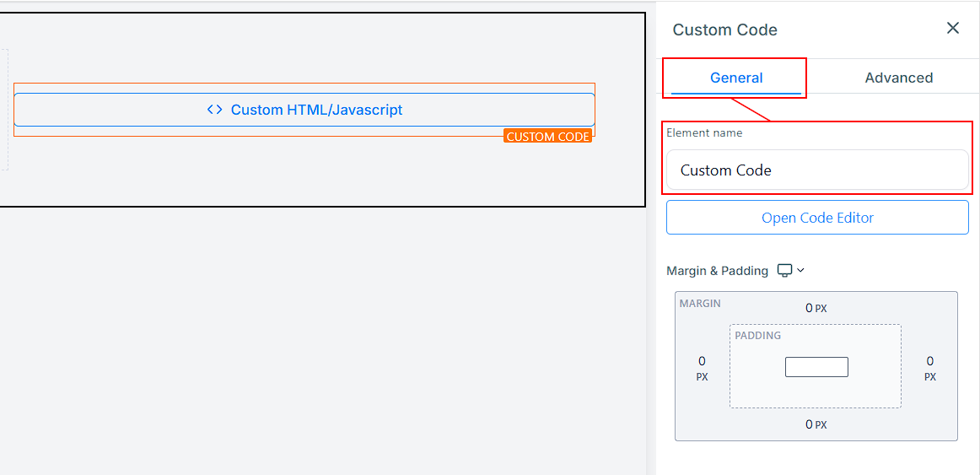Viewport: 980px width, 475px height.
Task: Click the white inner content rectangle
Action: pyautogui.click(x=816, y=367)
